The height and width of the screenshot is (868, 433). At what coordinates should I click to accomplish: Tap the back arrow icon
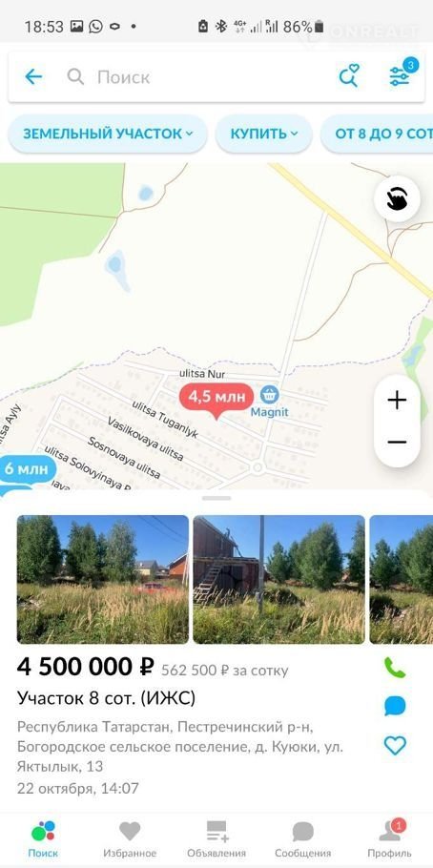click(x=33, y=76)
